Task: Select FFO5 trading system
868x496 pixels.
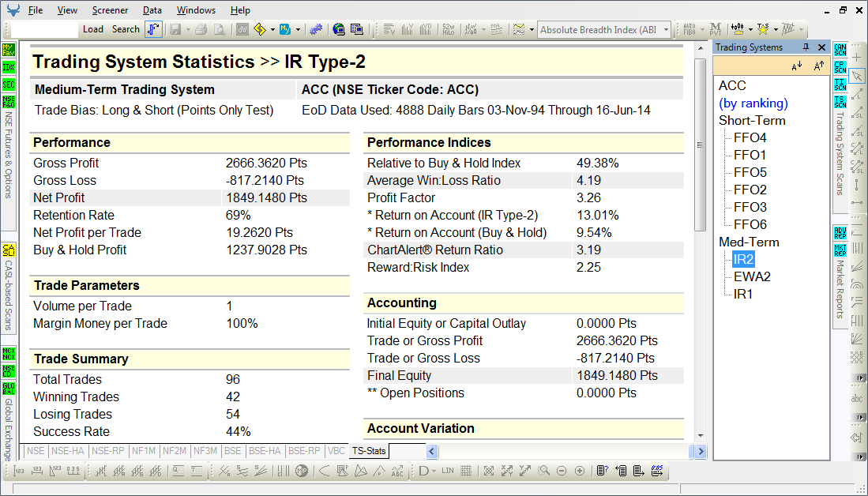Action: pos(750,172)
